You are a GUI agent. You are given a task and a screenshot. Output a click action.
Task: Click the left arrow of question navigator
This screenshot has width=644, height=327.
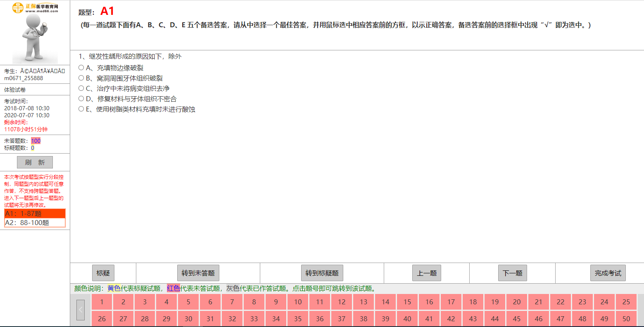[81, 310]
